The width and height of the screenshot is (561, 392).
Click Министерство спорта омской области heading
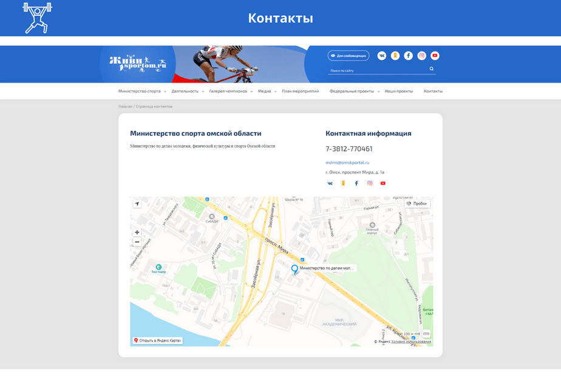tap(195, 133)
